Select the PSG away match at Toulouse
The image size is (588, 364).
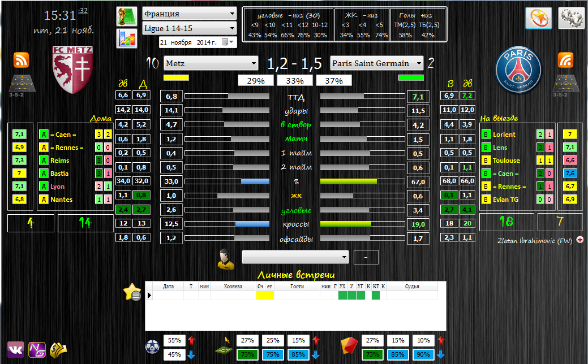(517, 161)
